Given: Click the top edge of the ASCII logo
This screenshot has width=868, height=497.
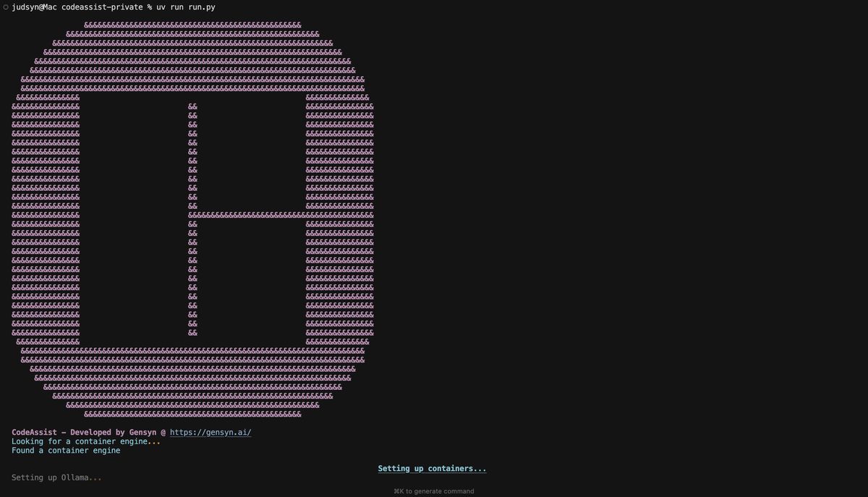Looking at the screenshot, I should pos(193,24).
